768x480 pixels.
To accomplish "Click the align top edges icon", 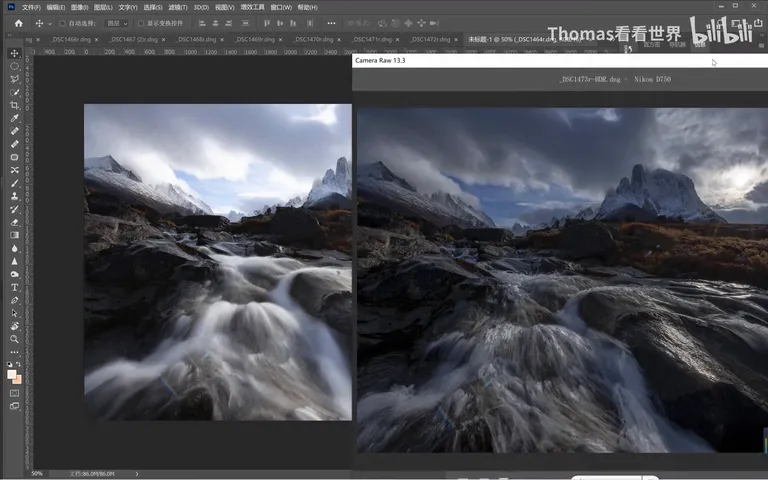I will point(267,23).
